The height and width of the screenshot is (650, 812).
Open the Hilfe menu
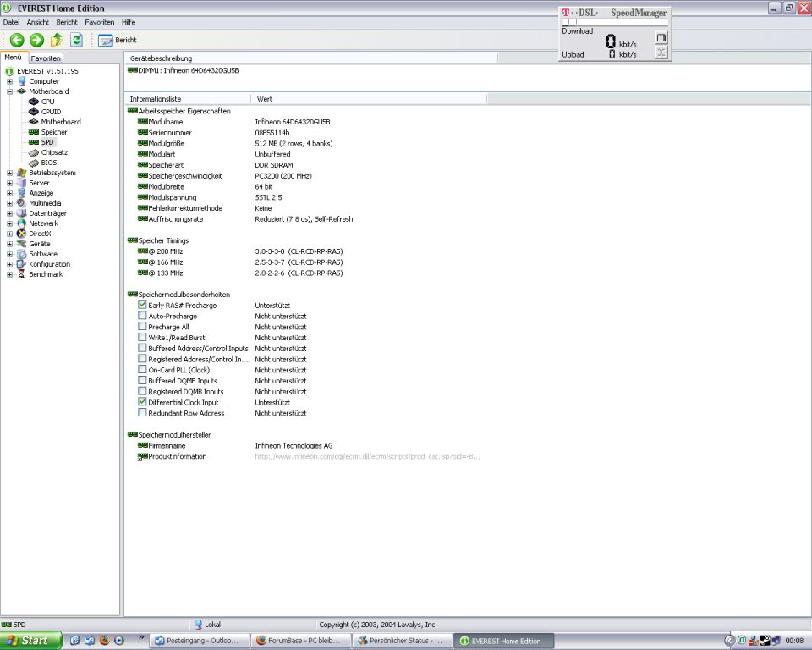(x=129, y=22)
